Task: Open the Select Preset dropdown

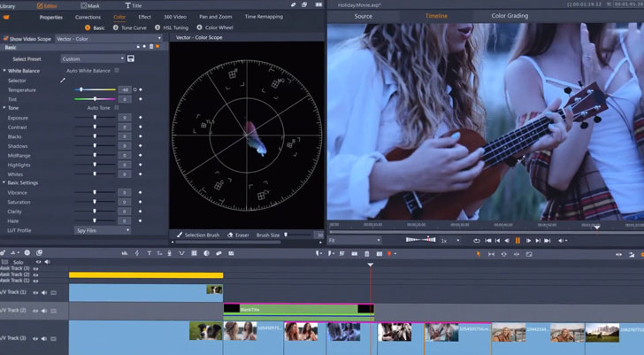Action: (x=92, y=58)
